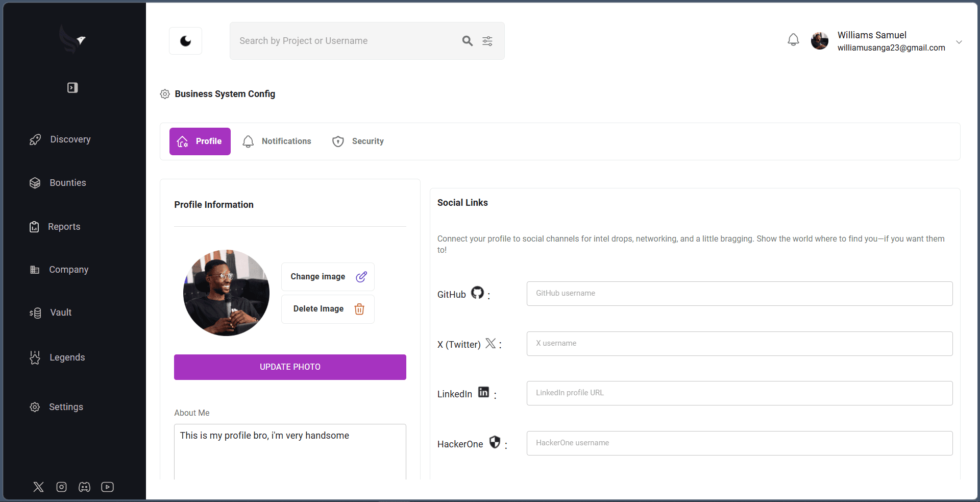
Task: Focus the About Me text area
Action: [x=290, y=451]
